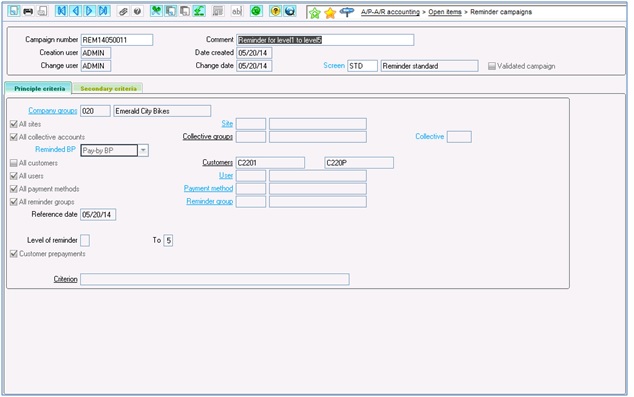Click the green scissors icon

coord(156,11)
